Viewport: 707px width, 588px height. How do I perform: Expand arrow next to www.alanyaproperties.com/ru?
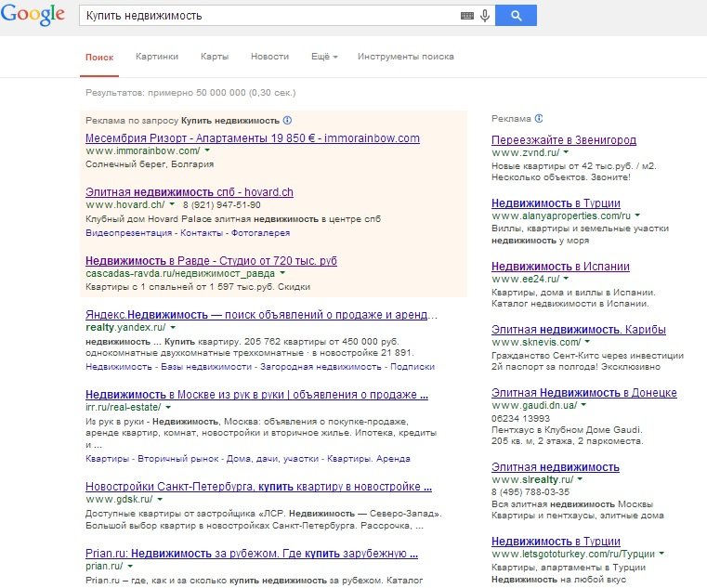tap(637, 216)
